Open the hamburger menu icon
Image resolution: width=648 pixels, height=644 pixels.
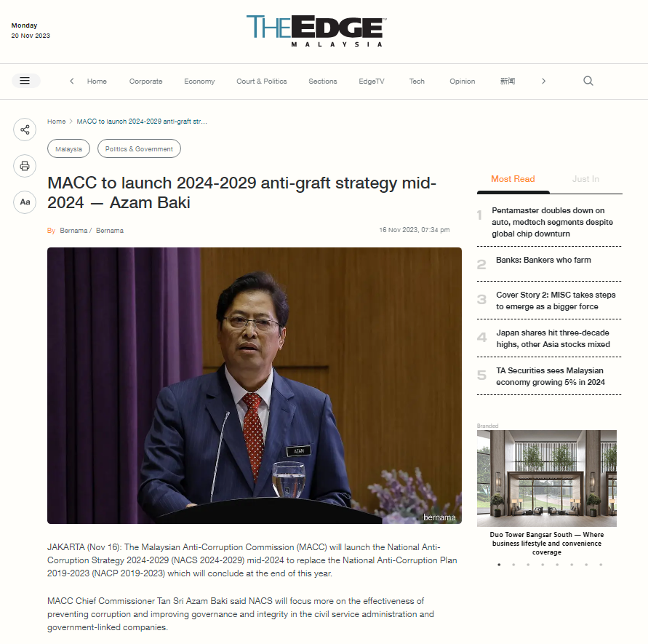[25, 81]
